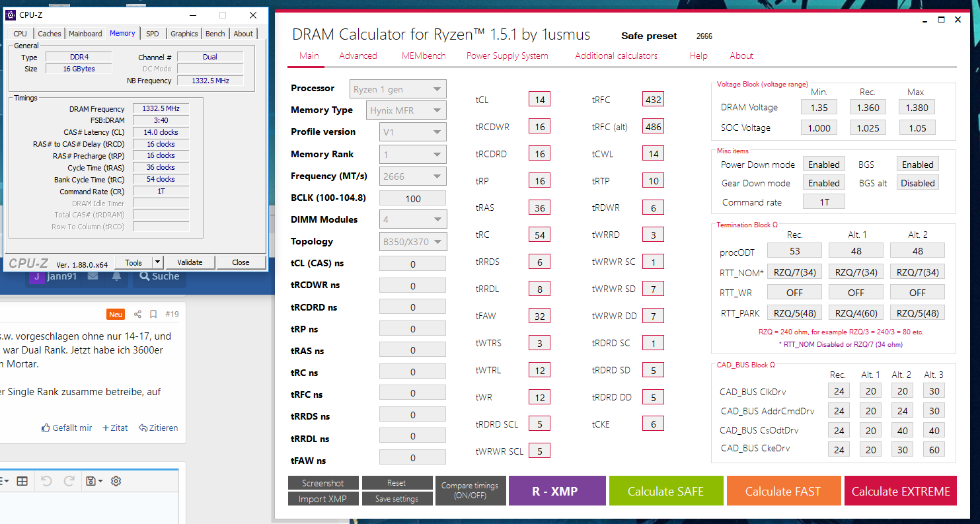Click the Reset button

point(397,483)
